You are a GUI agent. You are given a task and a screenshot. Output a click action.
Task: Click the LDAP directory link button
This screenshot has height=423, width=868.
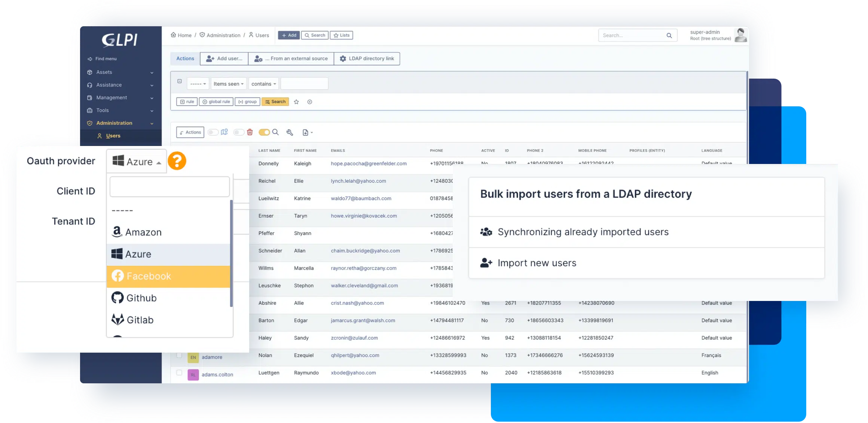[367, 58]
